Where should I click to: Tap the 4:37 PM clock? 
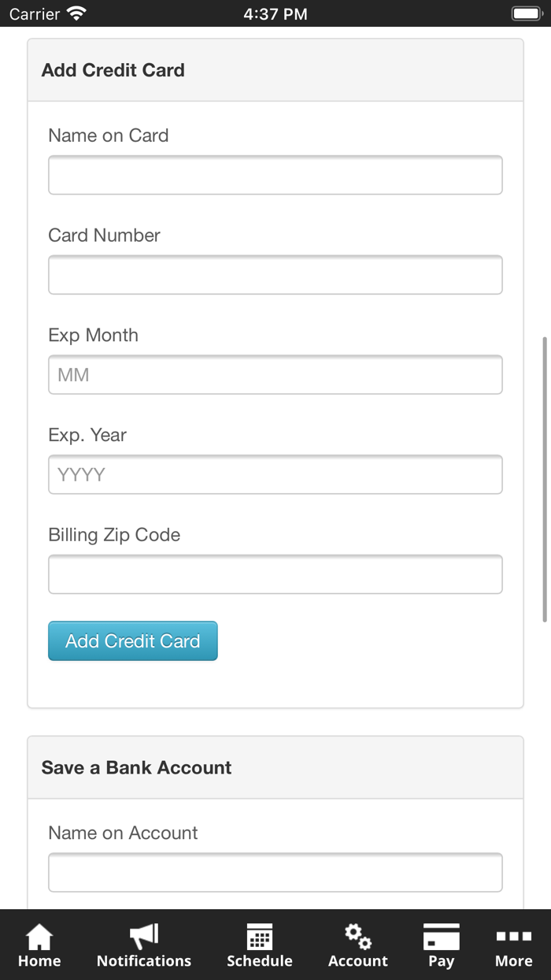tap(275, 13)
